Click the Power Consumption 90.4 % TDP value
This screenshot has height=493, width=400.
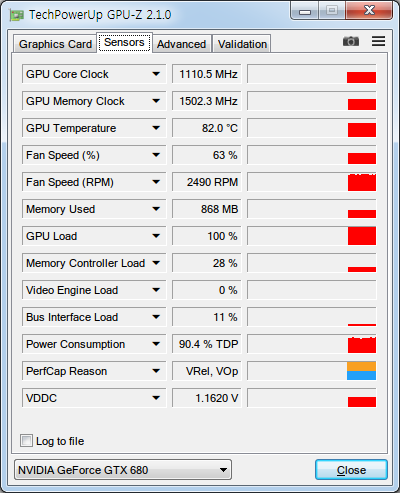[x=206, y=344]
